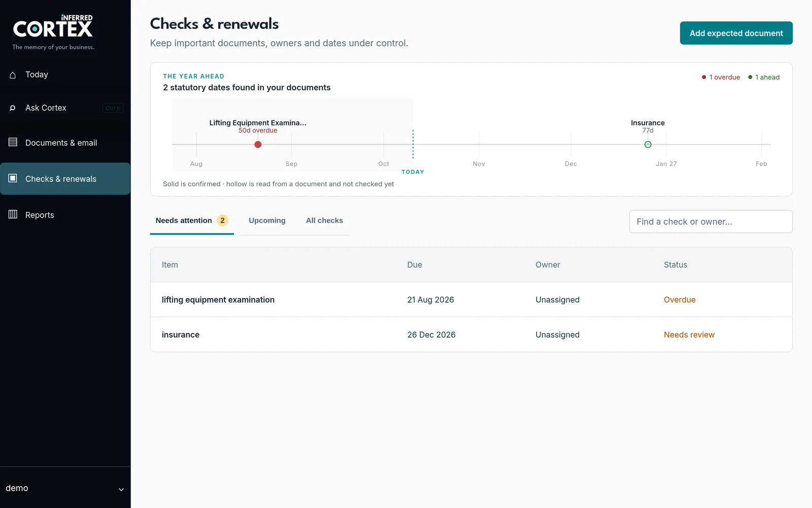Screen dimensions: 812x508
Task: Click Unassigned owner in insurance row
Action: click(557, 335)
